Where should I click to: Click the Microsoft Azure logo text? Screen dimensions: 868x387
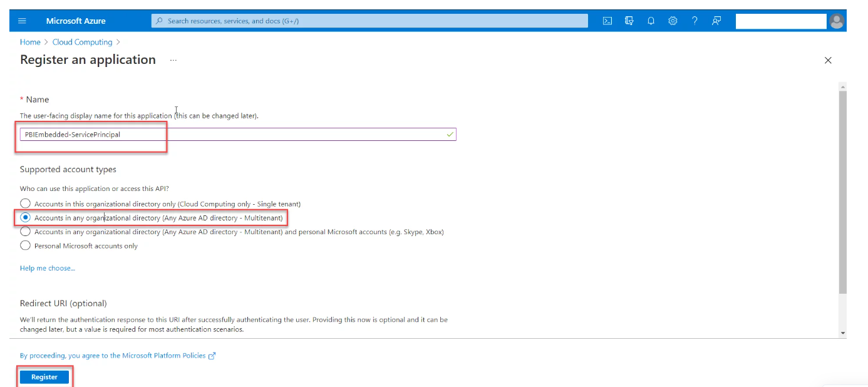click(76, 21)
